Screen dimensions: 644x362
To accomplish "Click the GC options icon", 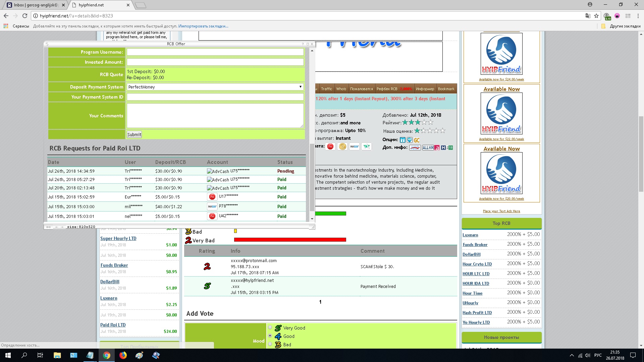I will pos(417,140).
